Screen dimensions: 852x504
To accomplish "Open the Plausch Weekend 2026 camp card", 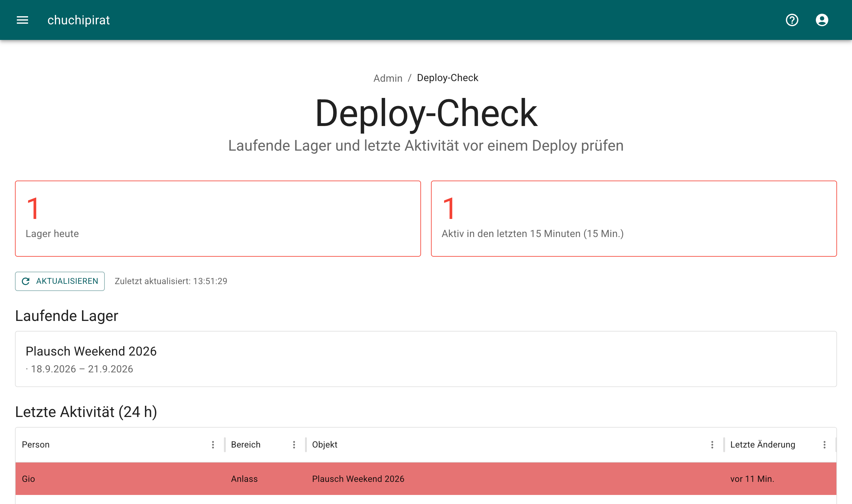I will click(x=426, y=359).
